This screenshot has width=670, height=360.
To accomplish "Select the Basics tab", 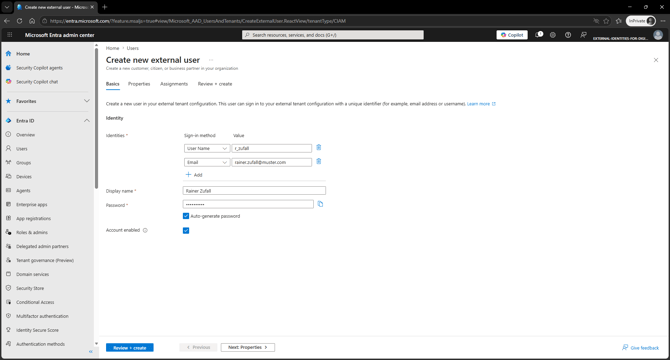I will coord(113,84).
